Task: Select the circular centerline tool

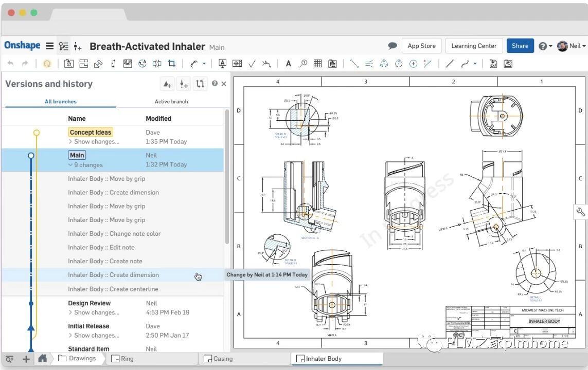Action: click(x=399, y=64)
